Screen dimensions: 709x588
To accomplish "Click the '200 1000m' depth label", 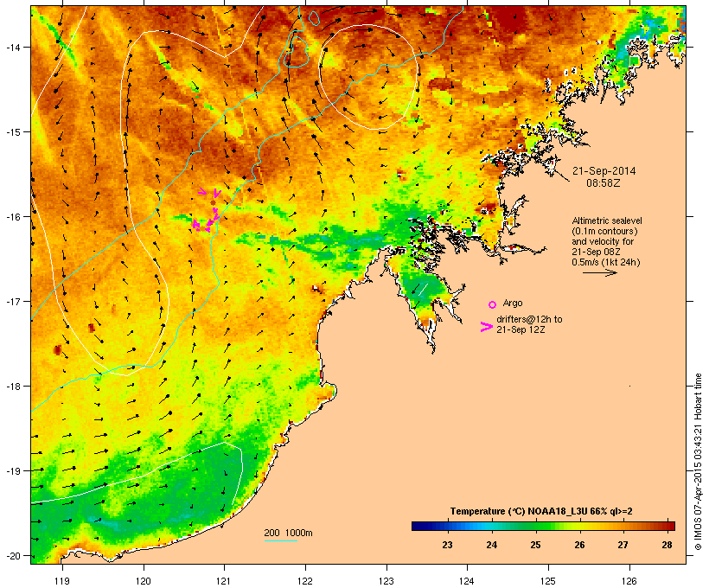I will [x=288, y=533].
